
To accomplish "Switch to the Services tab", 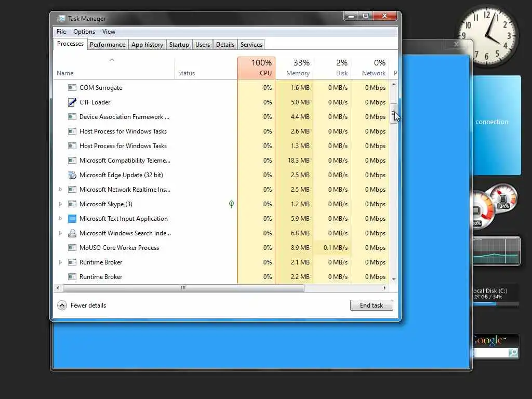I will 251,45.
